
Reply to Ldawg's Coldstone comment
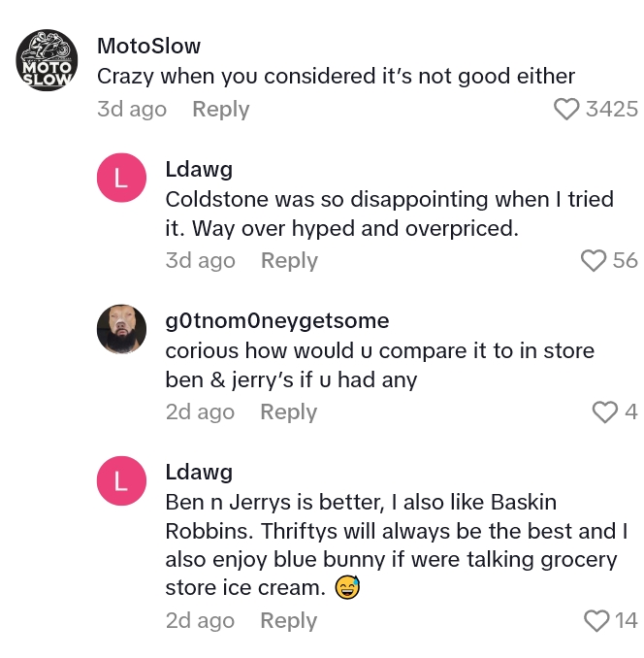pos(289,261)
